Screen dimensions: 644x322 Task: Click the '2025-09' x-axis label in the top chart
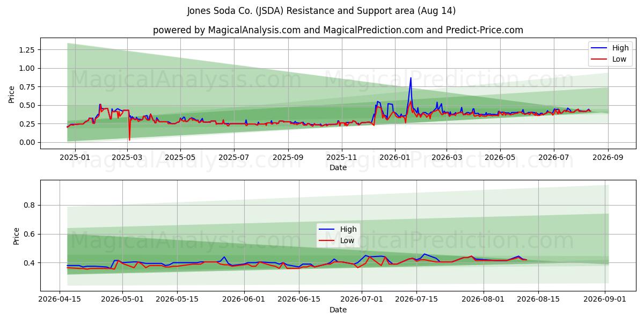pyautogui.click(x=288, y=157)
